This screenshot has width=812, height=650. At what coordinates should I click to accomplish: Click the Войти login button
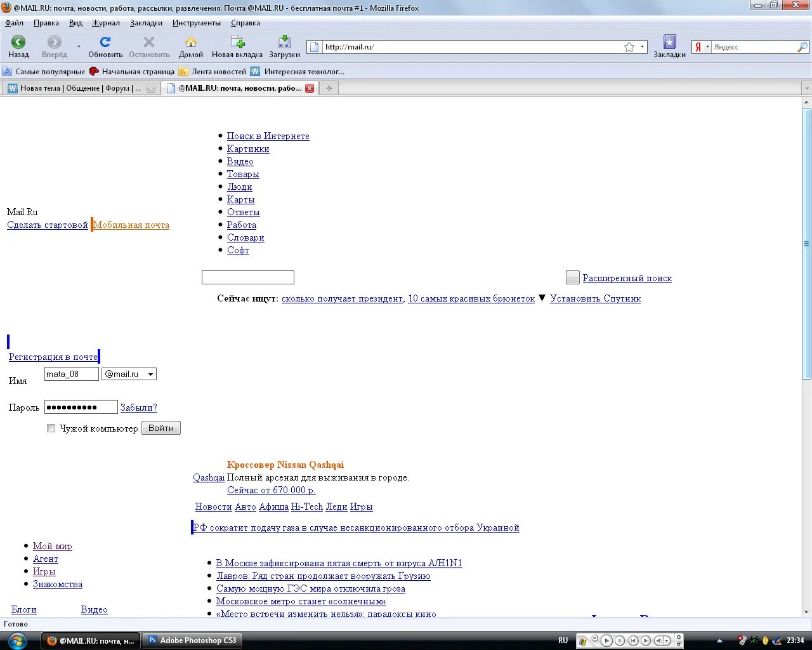point(161,428)
